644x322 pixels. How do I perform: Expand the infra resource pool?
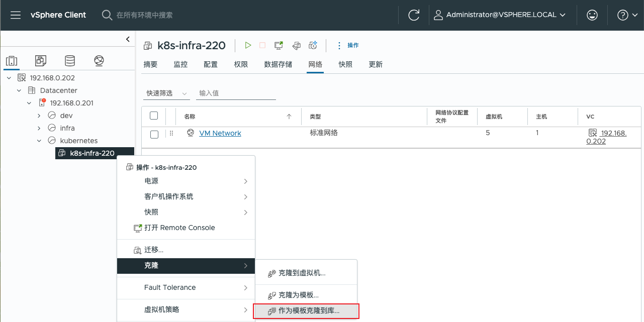[x=39, y=128]
